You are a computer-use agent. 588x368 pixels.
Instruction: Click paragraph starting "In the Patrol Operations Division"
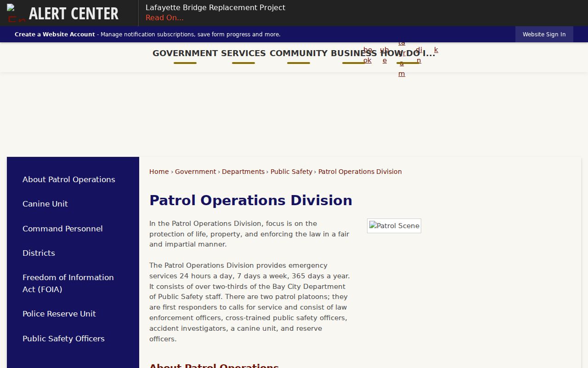tap(249, 234)
